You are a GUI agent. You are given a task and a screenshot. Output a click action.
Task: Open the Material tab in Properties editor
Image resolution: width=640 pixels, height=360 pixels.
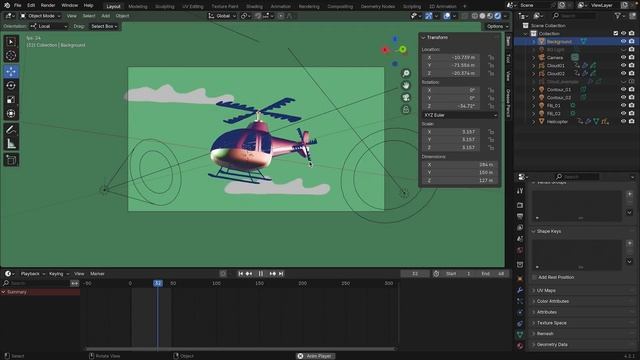click(520, 345)
